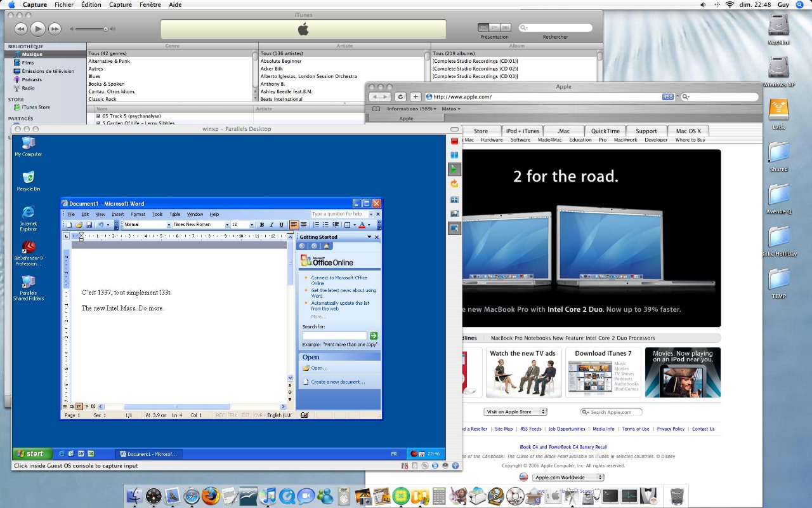The width and height of the screenshot is (812, 508).
Task: Select Parallels Shared Folders desktop icon
Action: (28, 288)
